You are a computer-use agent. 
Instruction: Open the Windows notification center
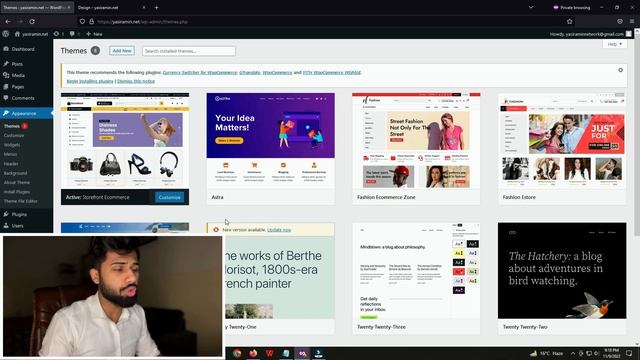pos(629,353)
